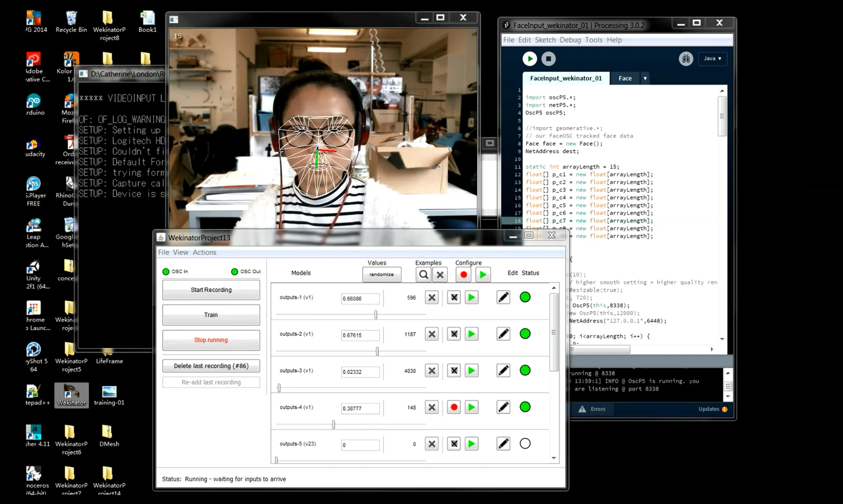Delete last recording #86
The width and height of the screenshot is (843, 504).
[x=211, y=366]
